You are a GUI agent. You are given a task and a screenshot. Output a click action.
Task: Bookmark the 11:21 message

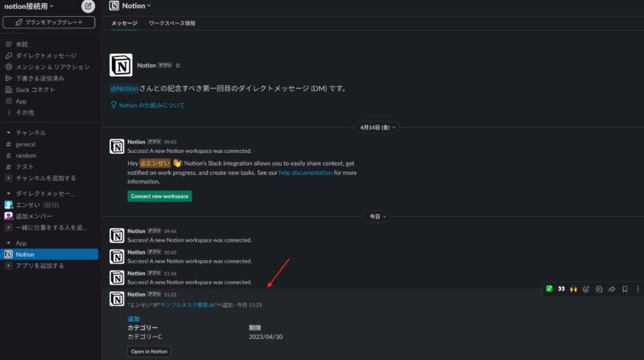625,289
